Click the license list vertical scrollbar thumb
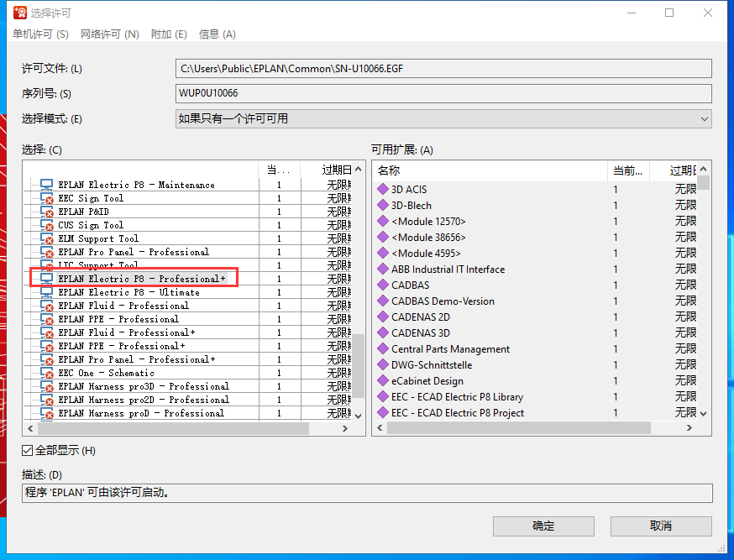 pyautogui.click(x=359, y=365)
